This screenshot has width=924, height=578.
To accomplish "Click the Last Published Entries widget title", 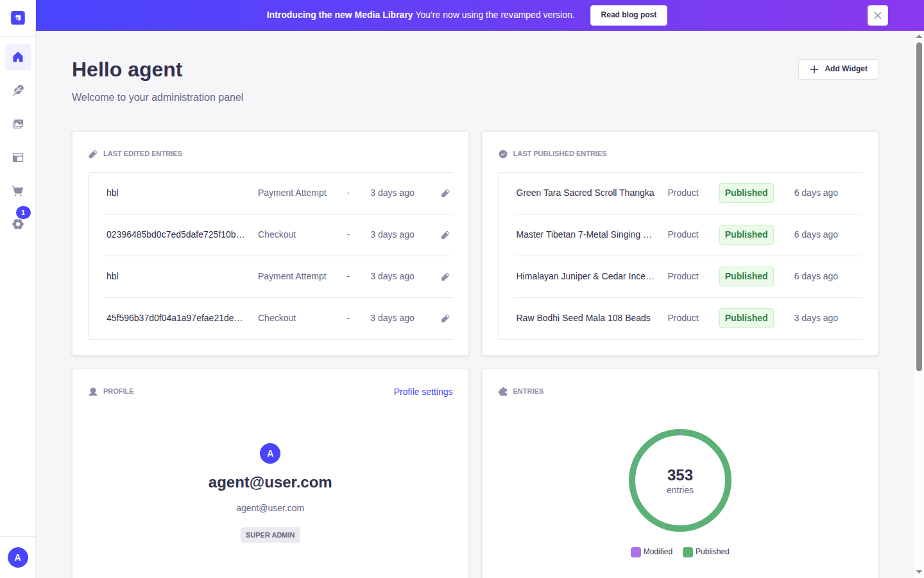I will 560,154.
